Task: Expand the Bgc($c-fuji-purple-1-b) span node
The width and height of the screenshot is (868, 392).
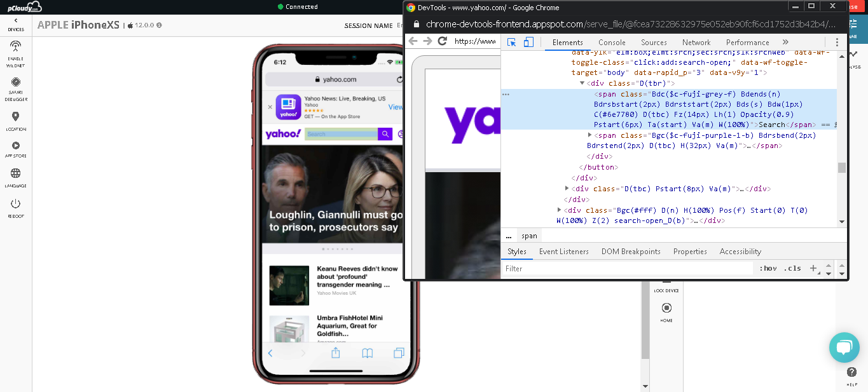Action: [x=590, y=135]
